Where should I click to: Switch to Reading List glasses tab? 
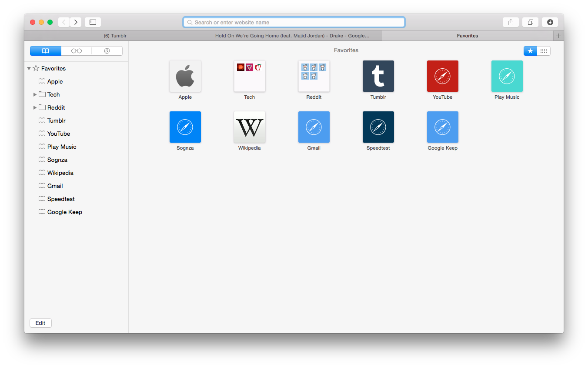(x=77, y=51)
